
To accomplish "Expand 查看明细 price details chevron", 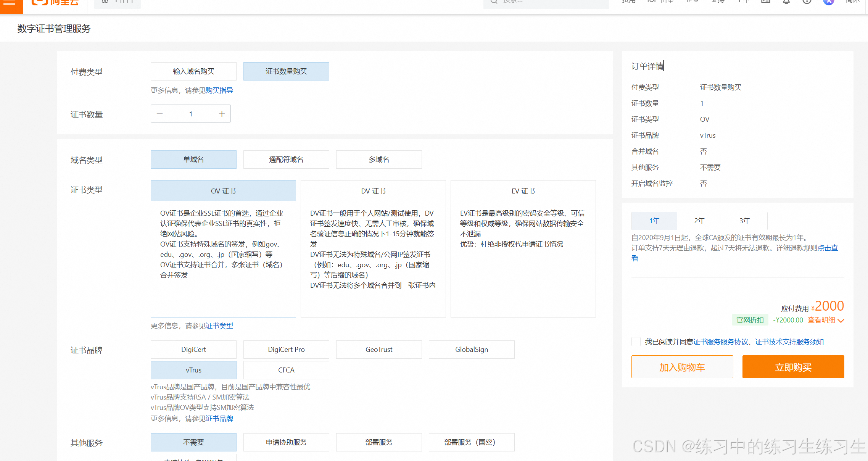I will (841, 321).
